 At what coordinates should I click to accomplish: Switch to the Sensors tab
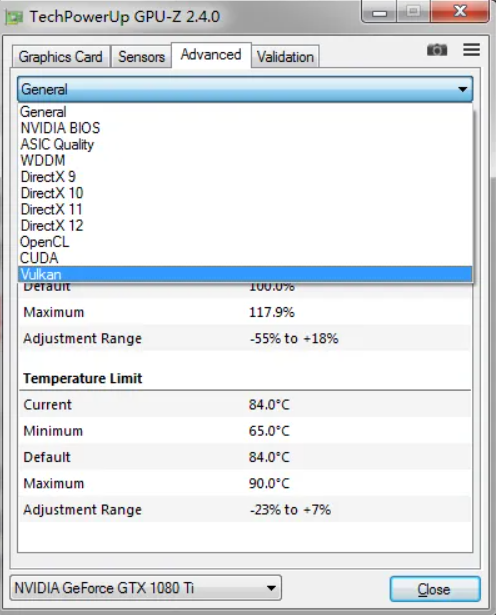coord(142,57)
